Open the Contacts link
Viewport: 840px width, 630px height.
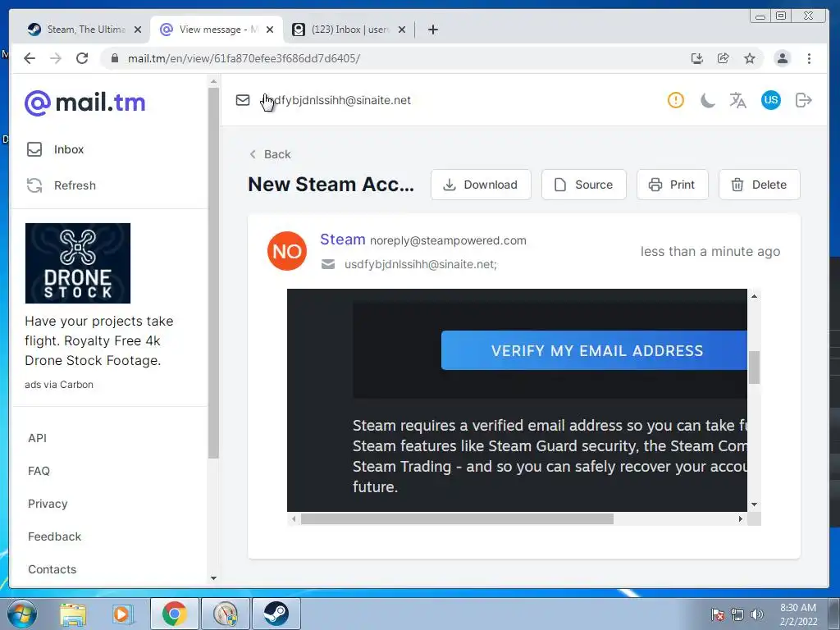click(52, 569)
